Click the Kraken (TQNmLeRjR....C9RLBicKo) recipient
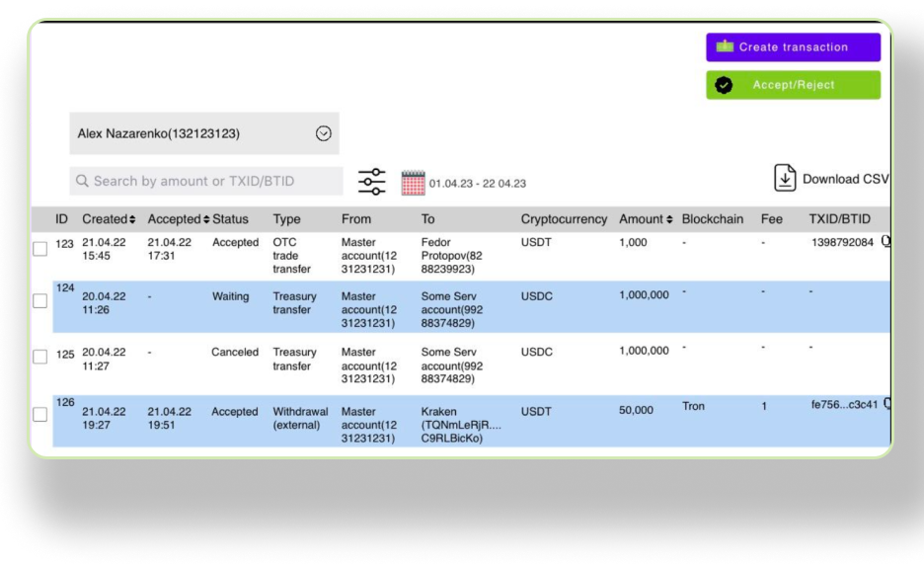The height and width of the screenshot is (569, 924). [x=461, y=425]
